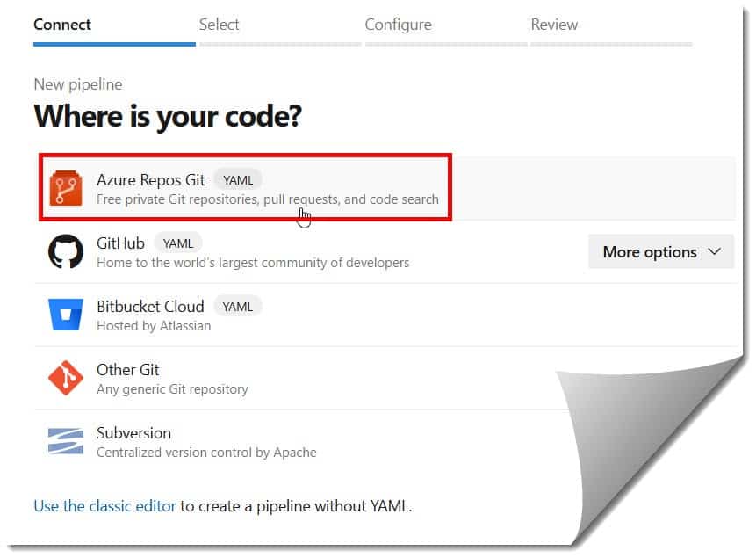Click the Connect step progress bar
Viewport: 756px width, 558px height.
113,41
